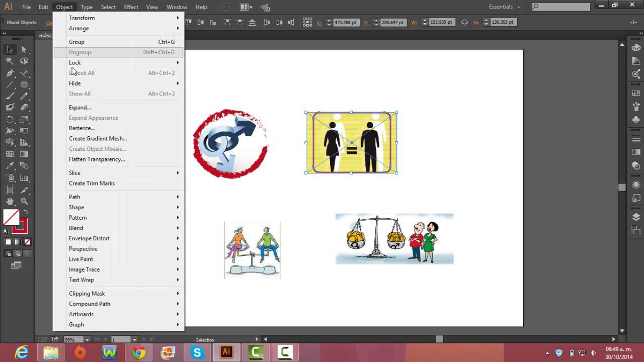The image size is (644, 362).
Task: Open the Gradient panel
Action: 636,152
